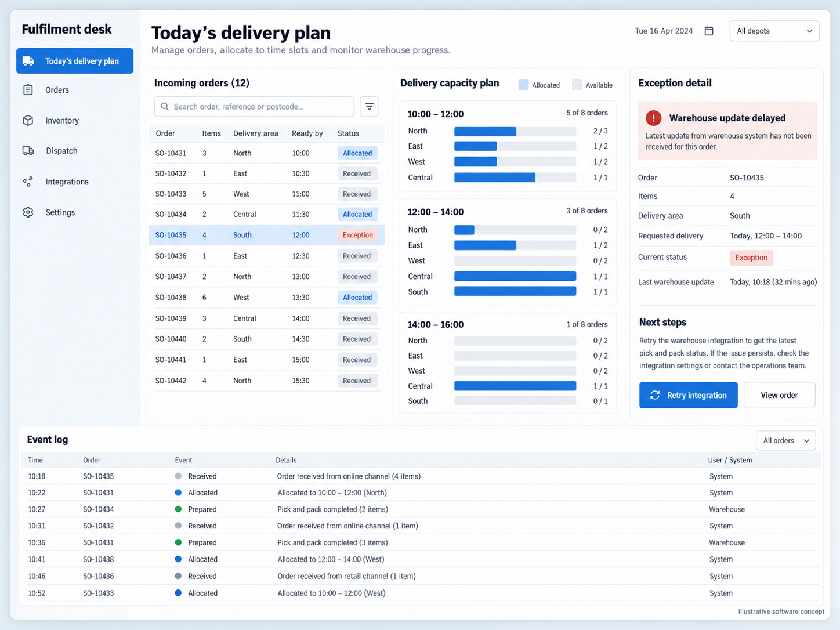Click order number SO-10438 in incoming orders

[x=171, y=298]
